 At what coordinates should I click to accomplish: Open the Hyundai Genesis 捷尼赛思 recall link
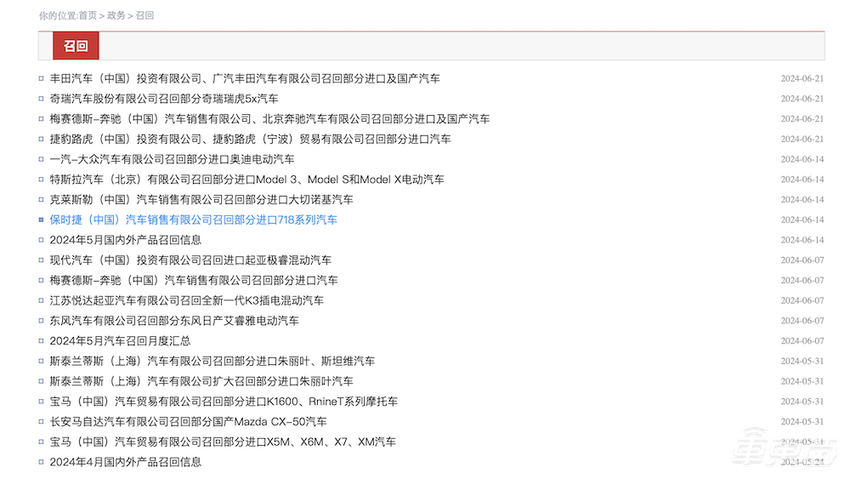coord(190,260)
